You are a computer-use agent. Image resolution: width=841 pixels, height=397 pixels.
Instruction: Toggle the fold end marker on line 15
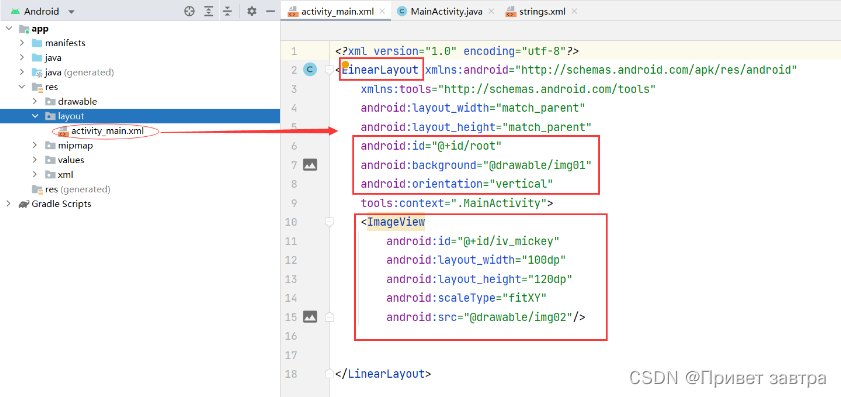coord(329,317)
